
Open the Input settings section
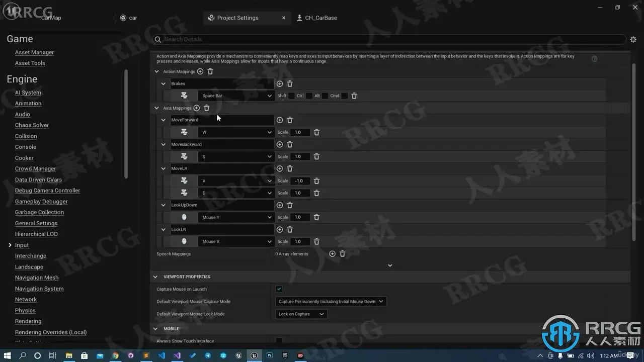tap(22, 245)
